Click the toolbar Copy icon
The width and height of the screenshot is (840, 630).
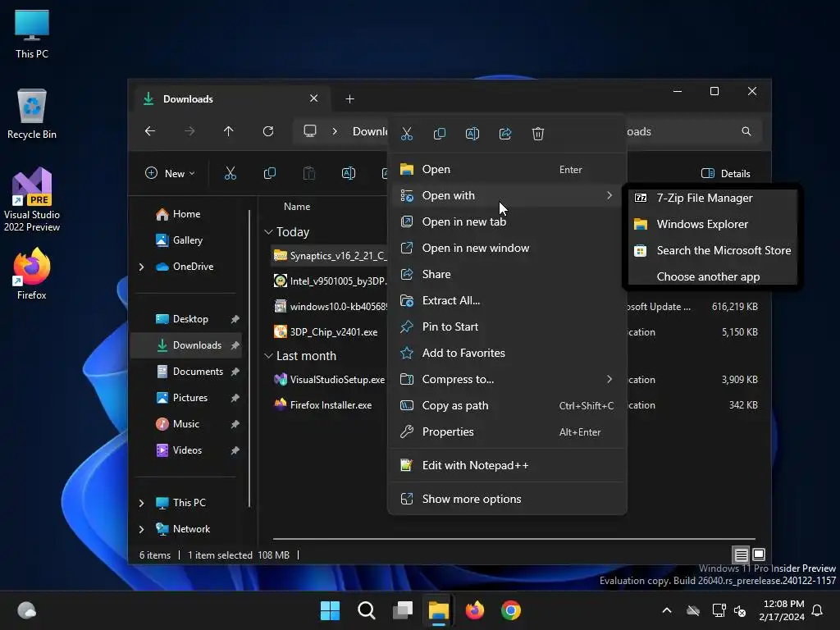pyautogui.click(x=270, y=174)
